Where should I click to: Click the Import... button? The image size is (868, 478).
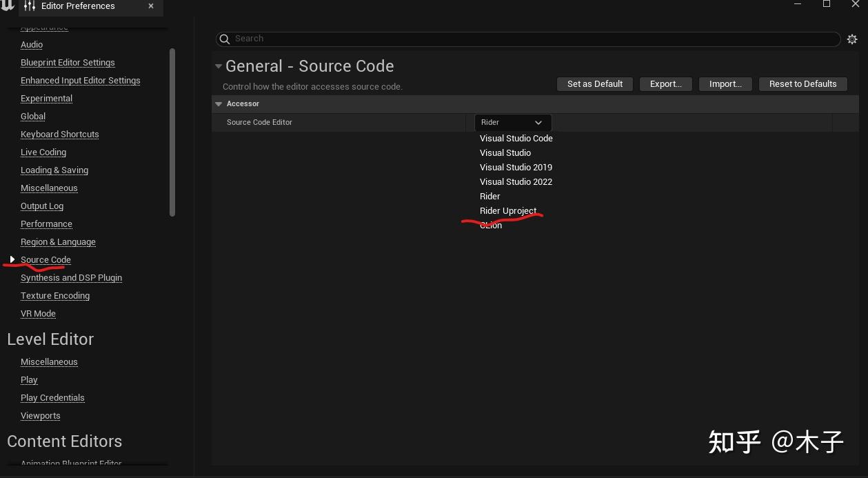pos(725,84)
